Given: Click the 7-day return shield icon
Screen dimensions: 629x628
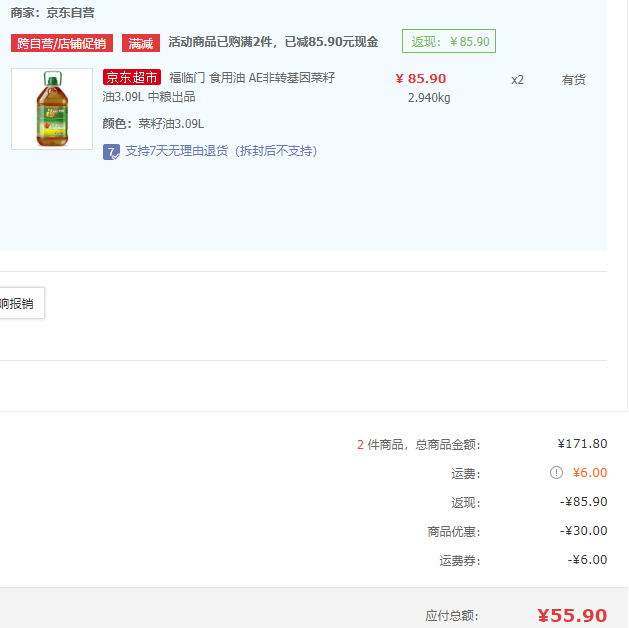Looking at the screenshot, I should coord(112,152).
